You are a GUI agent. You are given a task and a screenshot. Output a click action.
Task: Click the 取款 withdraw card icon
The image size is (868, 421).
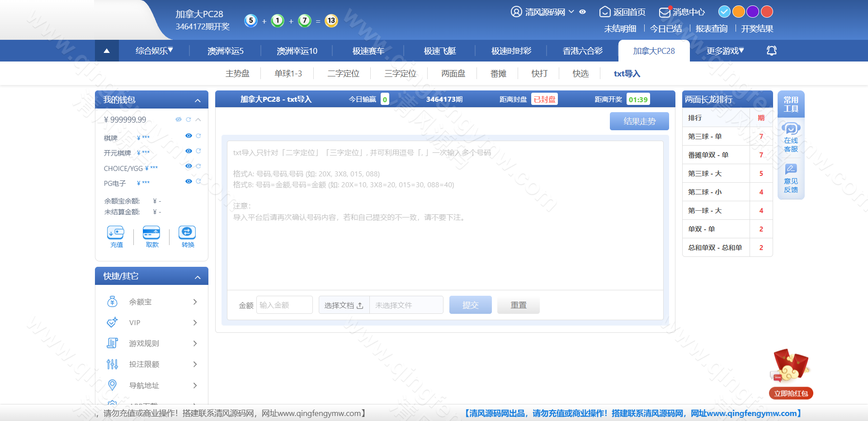[x=151, y=232]
